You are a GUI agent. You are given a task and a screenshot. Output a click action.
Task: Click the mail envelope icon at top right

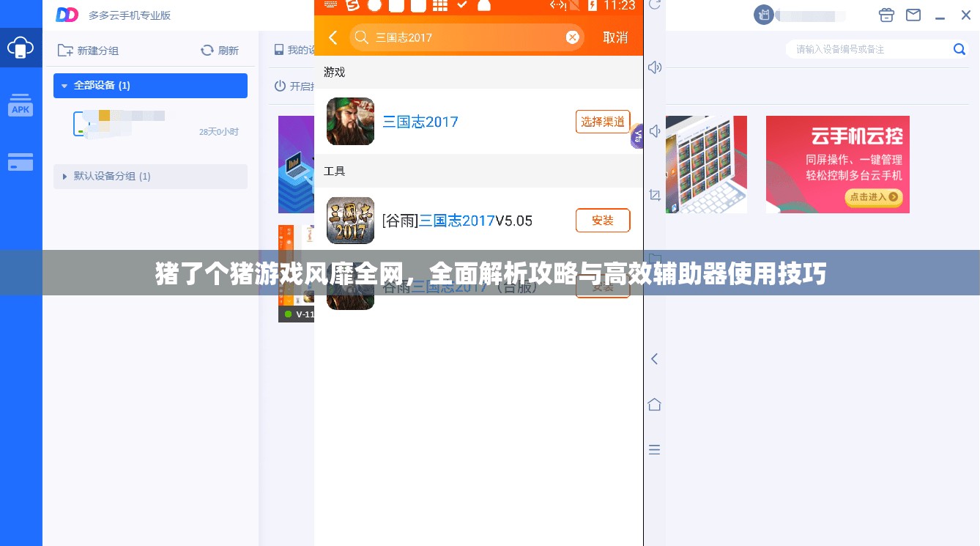coord(913,15)
